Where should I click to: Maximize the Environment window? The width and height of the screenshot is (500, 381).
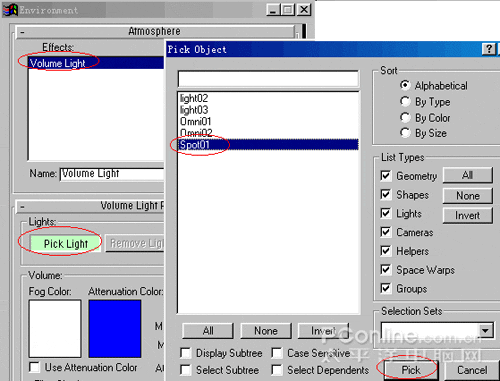[x=288, y=10]
